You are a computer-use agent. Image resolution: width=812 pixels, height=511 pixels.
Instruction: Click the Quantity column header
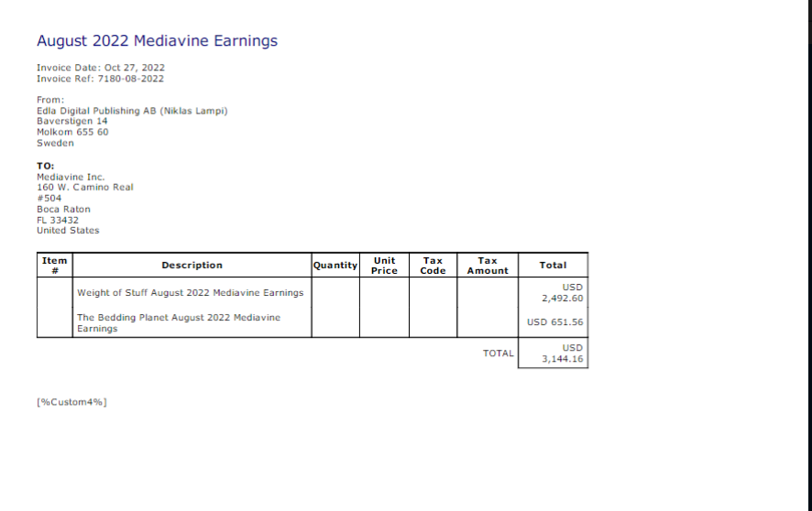coord(335,266)
